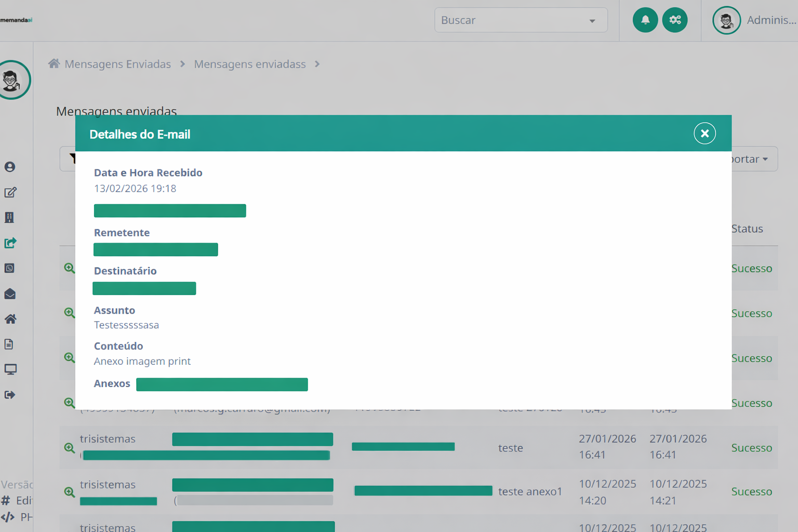Click the user profile sidebar icon

(10, 167)
